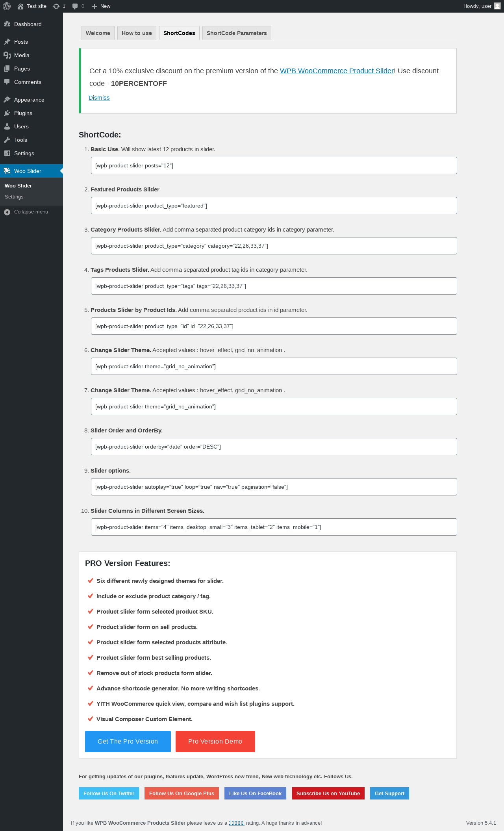This screenshot has height=831, width=504.
Task: Click the Woo Slider menu icon
Action: pyautogui.click(x=7, y=171)
